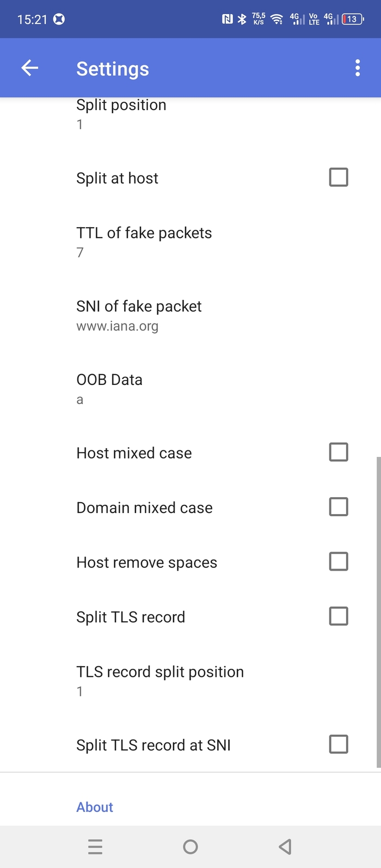Edit TLS record split position value

pos(160,681)
